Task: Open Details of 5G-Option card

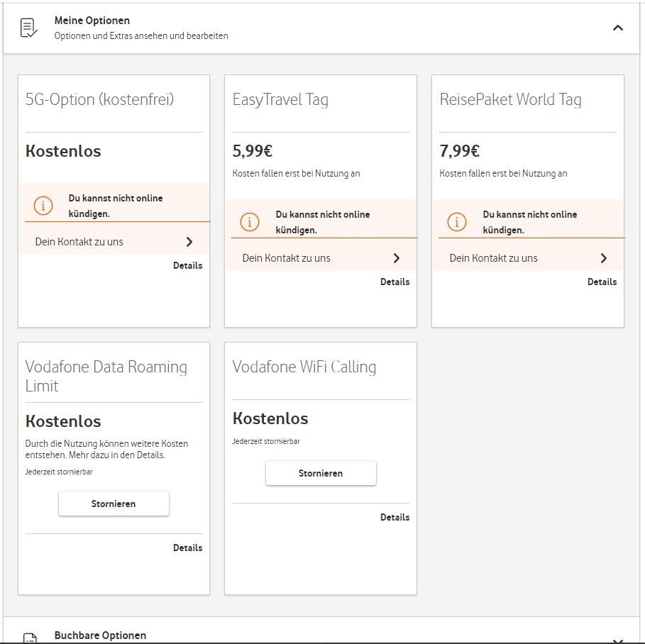Action: (x=187, y=265)
